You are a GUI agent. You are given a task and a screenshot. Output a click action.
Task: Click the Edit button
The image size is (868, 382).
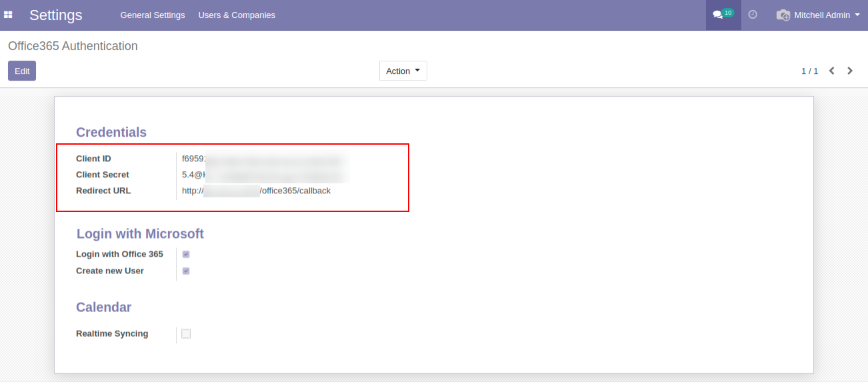point(22,71)
